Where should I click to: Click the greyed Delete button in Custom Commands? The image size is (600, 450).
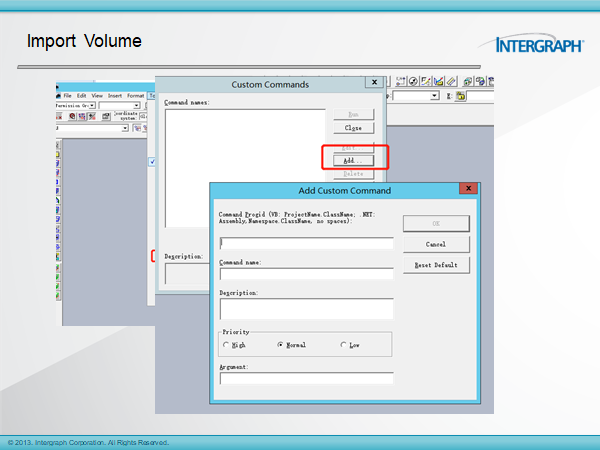tap(353, 174)
